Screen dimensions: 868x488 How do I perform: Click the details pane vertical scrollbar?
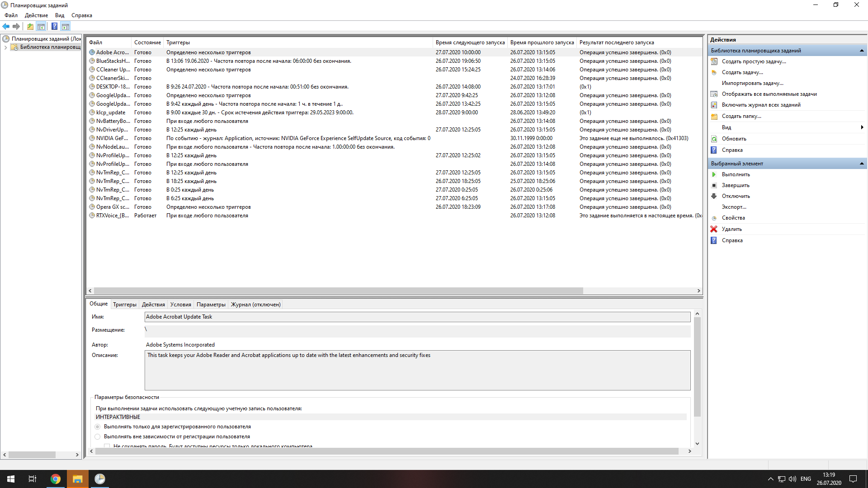(x=697, y=367)
